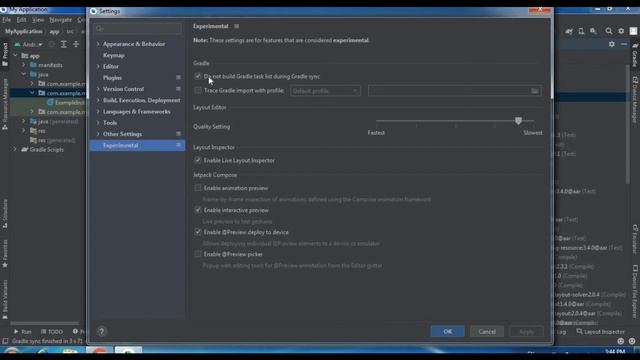Expand the Tools settings section

tap(98, 122)
